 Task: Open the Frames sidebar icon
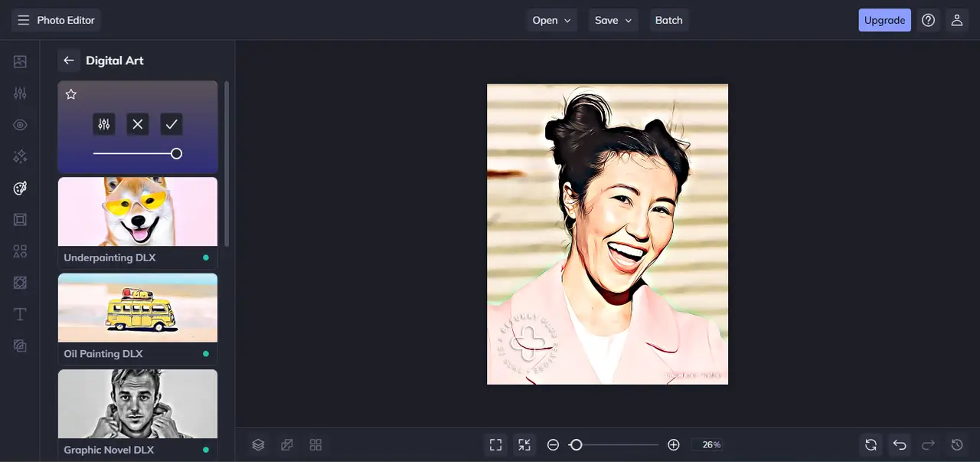coord(20,220)
